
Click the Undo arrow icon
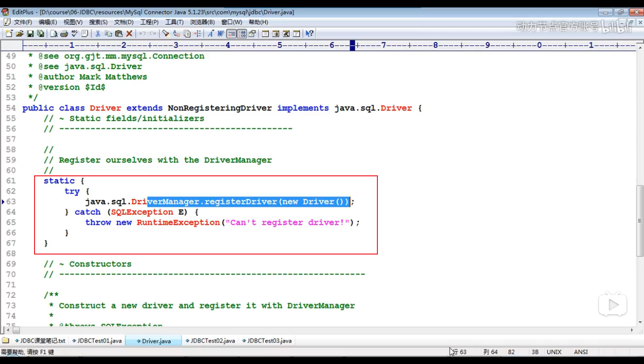point(143,34)
